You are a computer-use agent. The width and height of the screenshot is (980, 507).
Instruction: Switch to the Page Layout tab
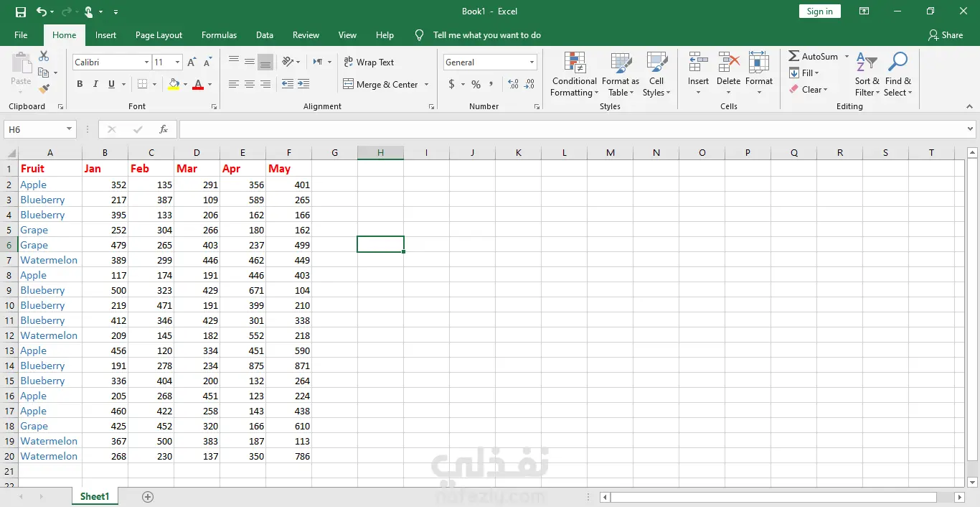click(159, 35)
